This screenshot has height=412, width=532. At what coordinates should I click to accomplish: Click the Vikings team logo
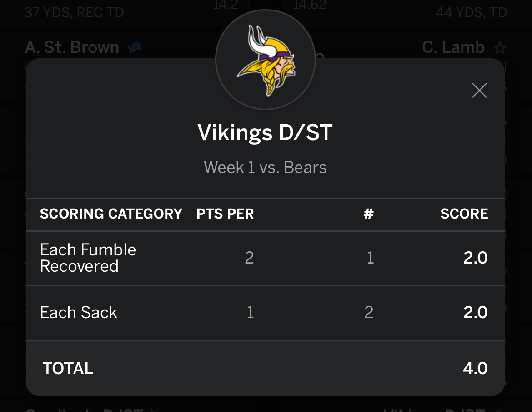pyautogui.click(x=266, y=60)
